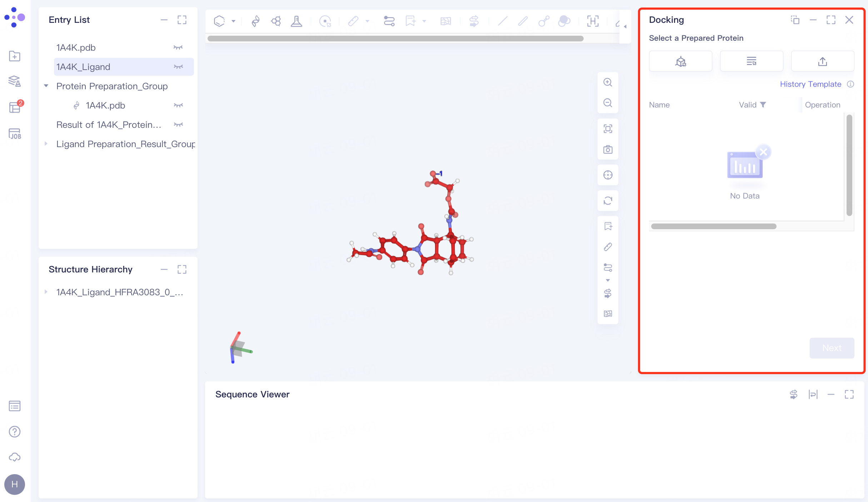This screenshot has width=868, height=502.
Task: Open the help icon in the left sidebar
Action: coord(14,431)
